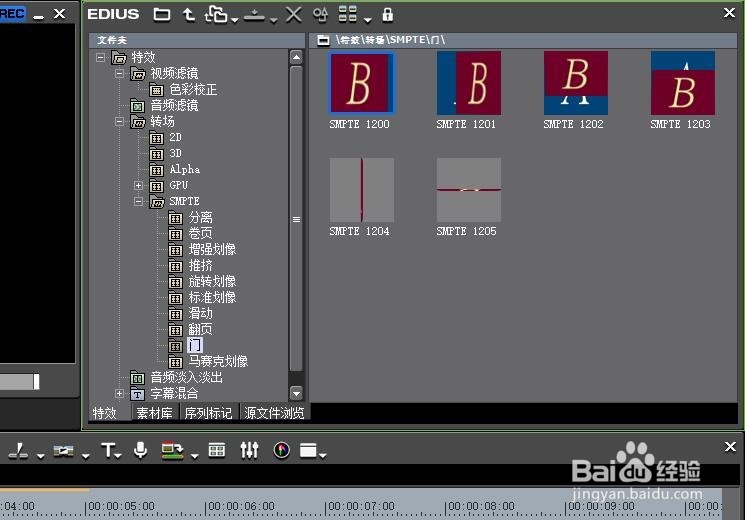The image size is (745, 520).
Task: Select the 音频淡入淡出 tree item
Action: [186, 377]
